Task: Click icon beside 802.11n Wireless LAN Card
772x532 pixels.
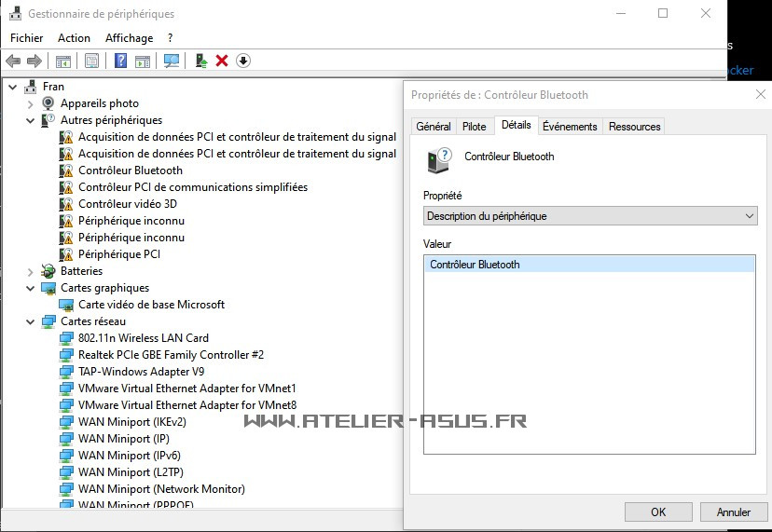Action: (x=66, y=338)
